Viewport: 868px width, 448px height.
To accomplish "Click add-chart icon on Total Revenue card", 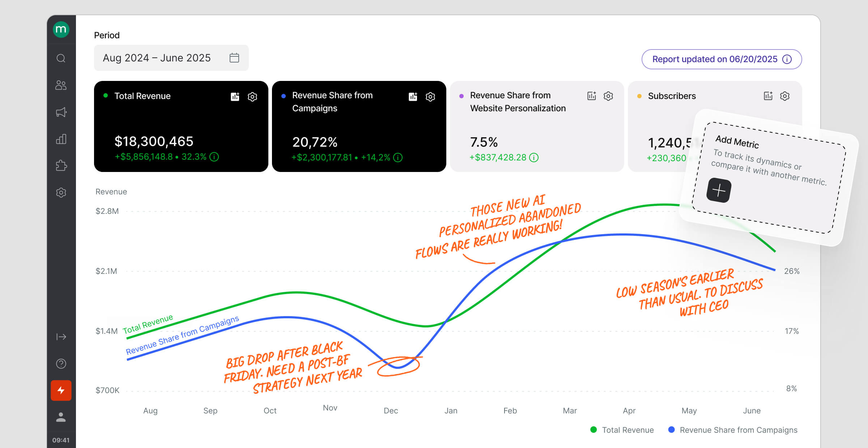I will coord(235,96).
